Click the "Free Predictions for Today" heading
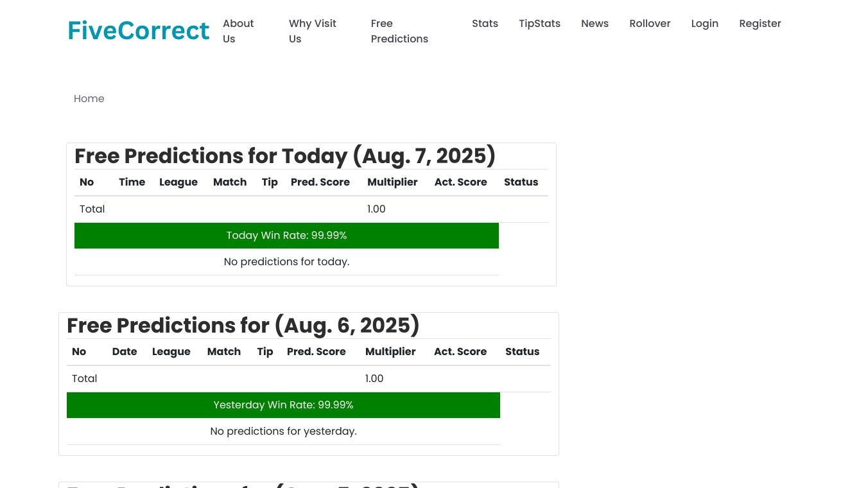The width and height of the screenshot is (868, 488). [285, 156]
